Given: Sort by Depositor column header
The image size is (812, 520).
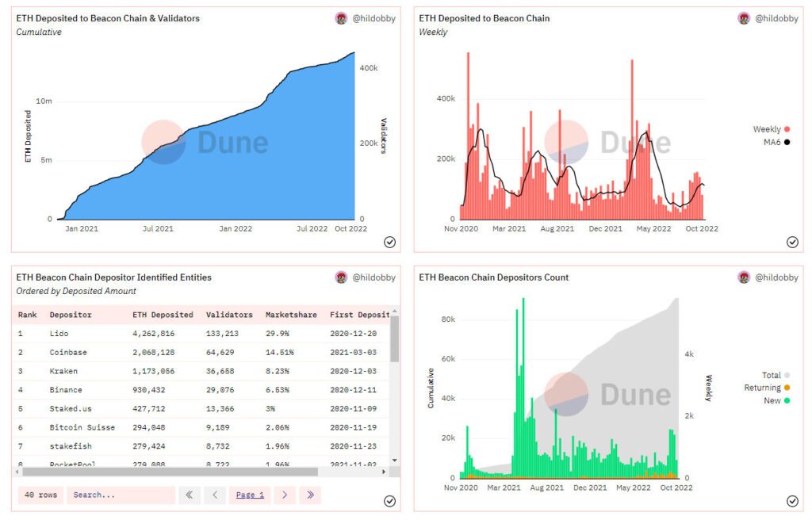Looking at the screenshot, I should [x=71, y=315].
